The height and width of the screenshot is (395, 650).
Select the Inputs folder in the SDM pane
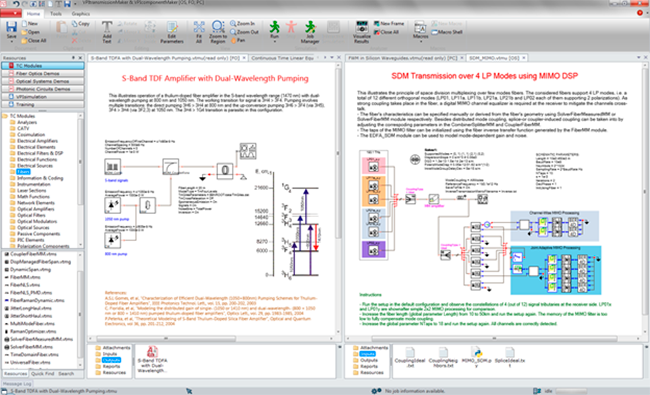[367, 354]
